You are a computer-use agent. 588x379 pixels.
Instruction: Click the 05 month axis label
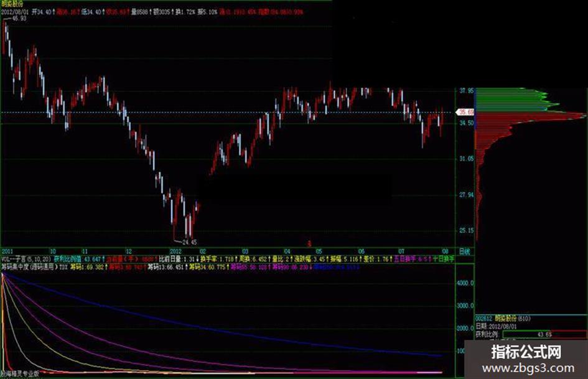coord(319,251)
